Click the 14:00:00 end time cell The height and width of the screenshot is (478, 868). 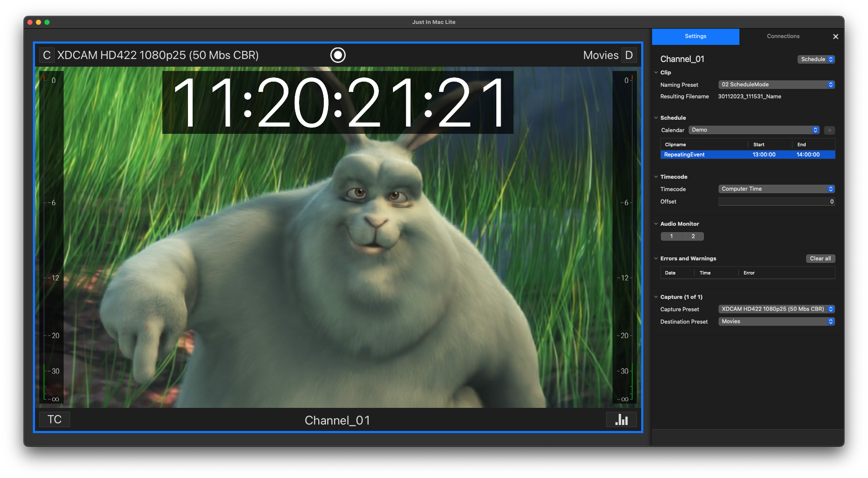click(808, 155)
